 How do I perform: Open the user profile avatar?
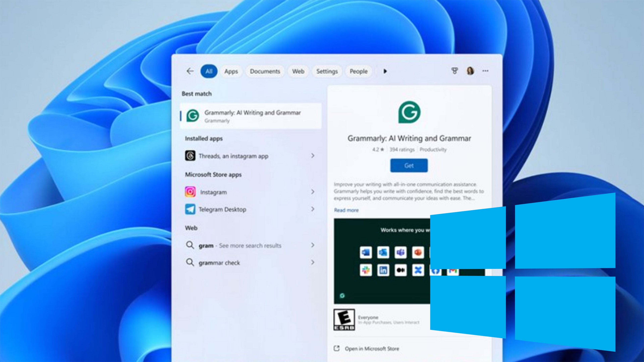point(470,71)
